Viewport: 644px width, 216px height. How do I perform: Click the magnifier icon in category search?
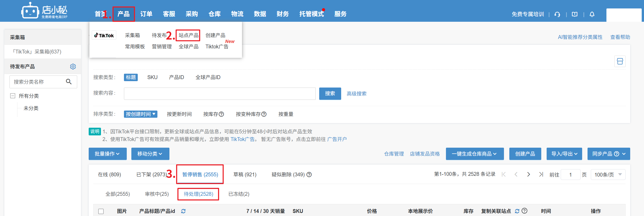pyautogui.click(x=68, y=82)
